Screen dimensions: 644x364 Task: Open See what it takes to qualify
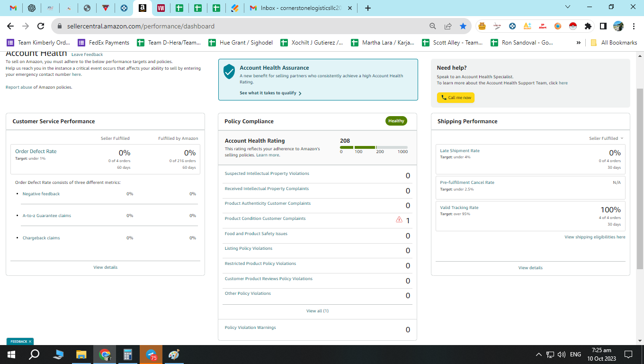270,93
